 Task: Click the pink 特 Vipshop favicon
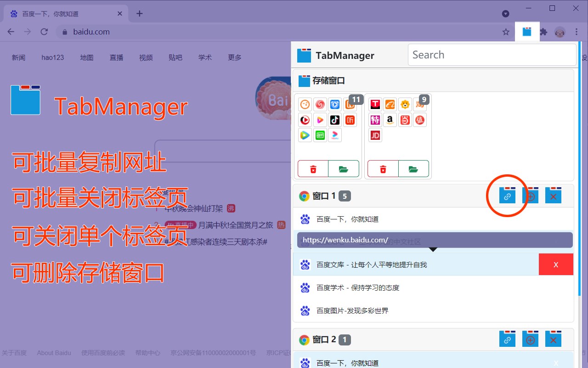375,120
